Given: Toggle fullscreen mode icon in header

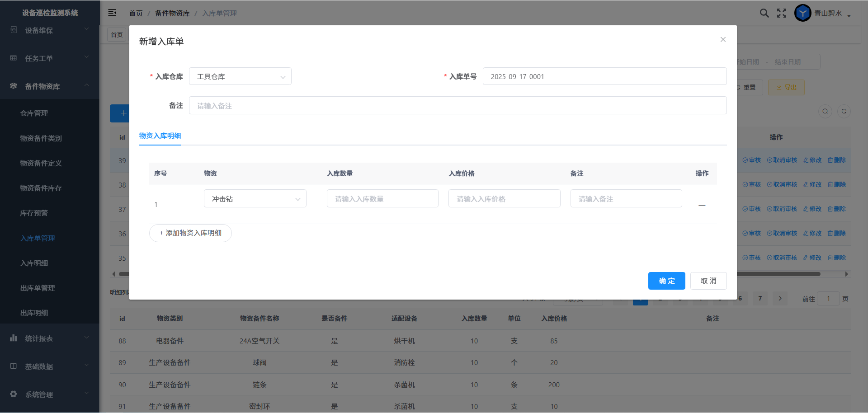Looking at the screenshot, I should click(782, 13).
